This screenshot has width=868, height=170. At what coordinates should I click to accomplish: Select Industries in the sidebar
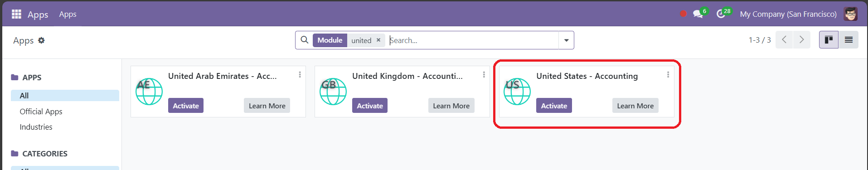click(x=36, y=127)
